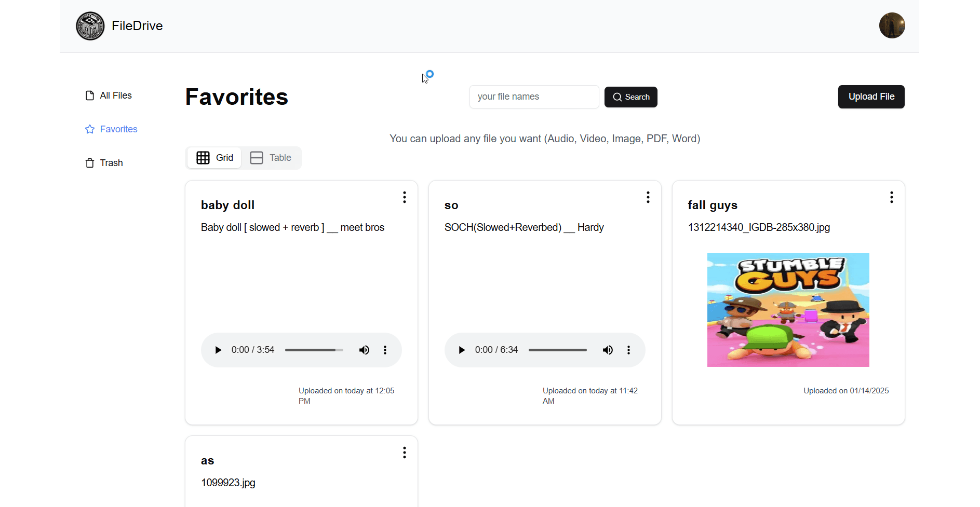This screenshot has height=507, width=980.
Task: Switch to Grid view
Action: (214, 158)
